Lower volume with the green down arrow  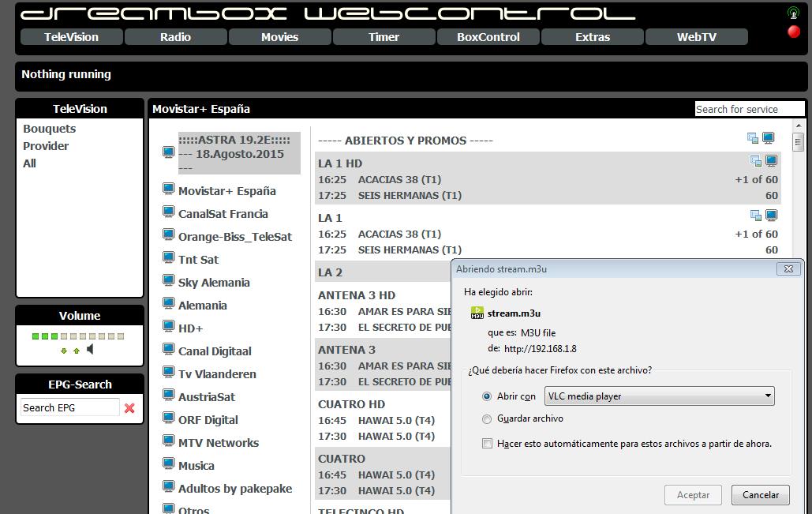point(64,351)
